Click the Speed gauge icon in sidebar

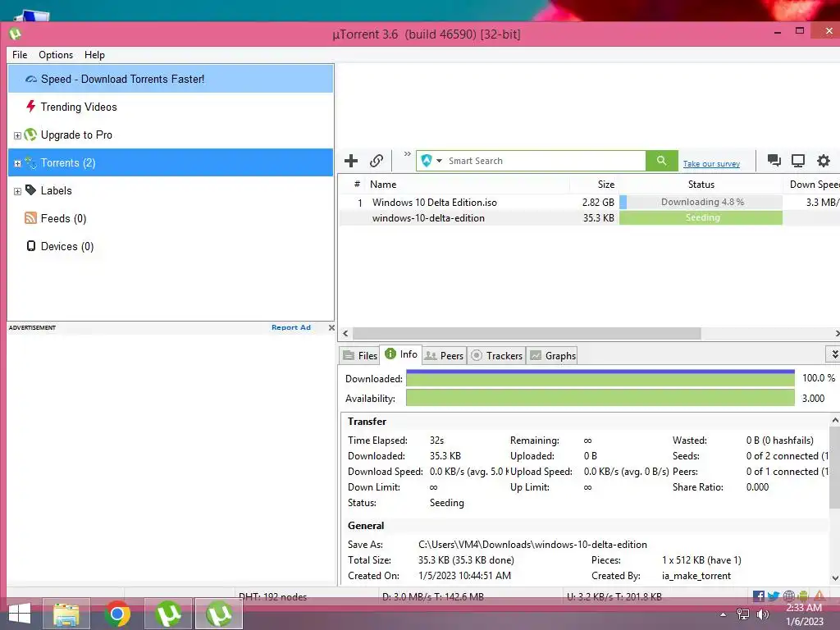(x=31, y=80)
